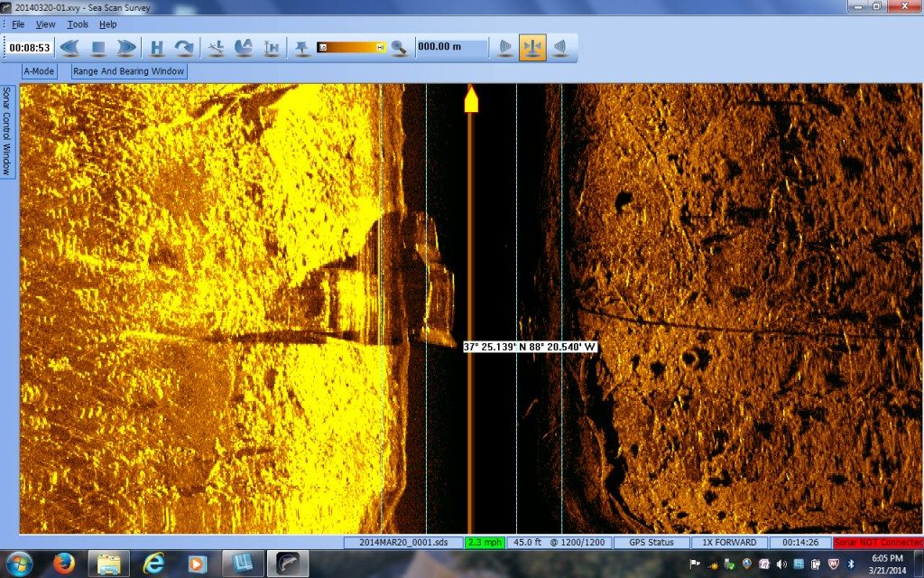The height and width of the screenshot is (578, 924).
Task: Expand the Sonar Control Window side tab
Action: coord(7,131)
